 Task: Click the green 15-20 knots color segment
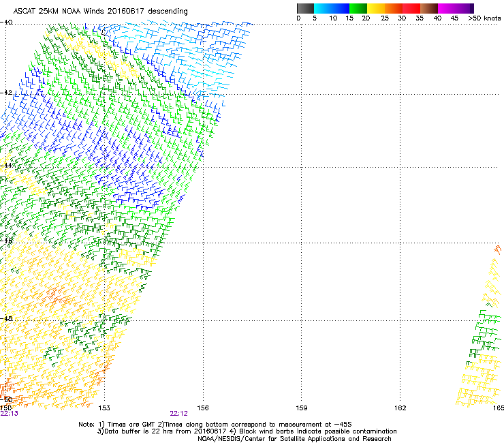coord(358,8)
